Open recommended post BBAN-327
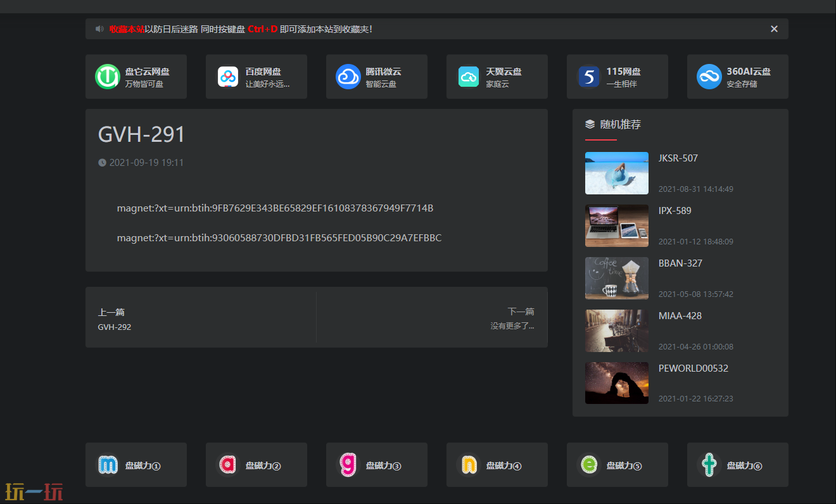The width and height of the screenshot is (836, 504). (681, 263)
